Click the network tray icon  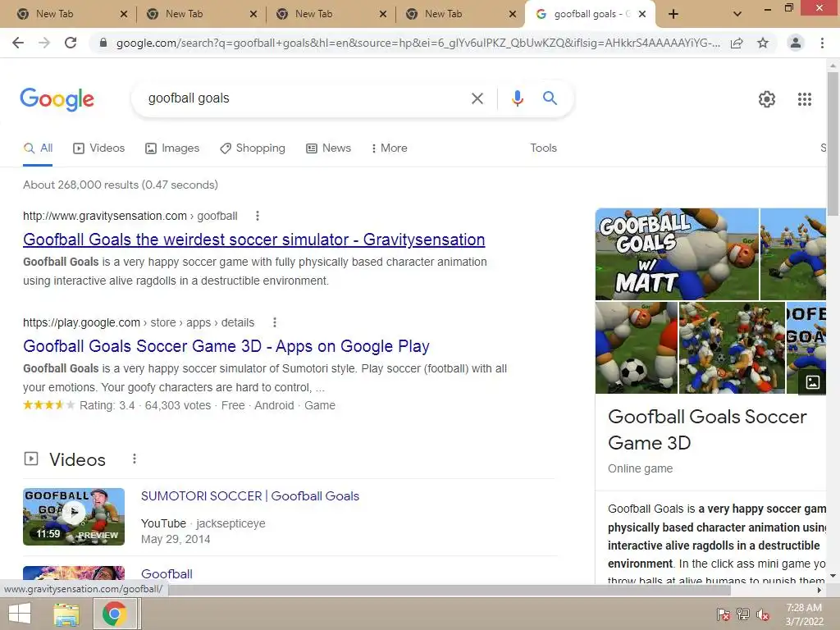coord(743,614)
